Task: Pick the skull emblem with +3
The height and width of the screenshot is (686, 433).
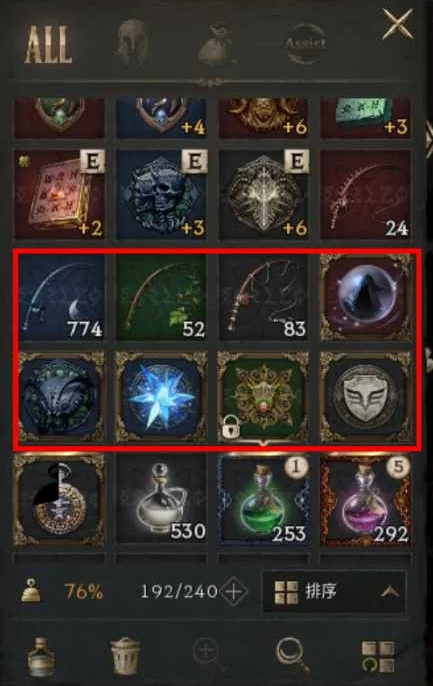Action: pyautogui.click(x=161, y=195)
